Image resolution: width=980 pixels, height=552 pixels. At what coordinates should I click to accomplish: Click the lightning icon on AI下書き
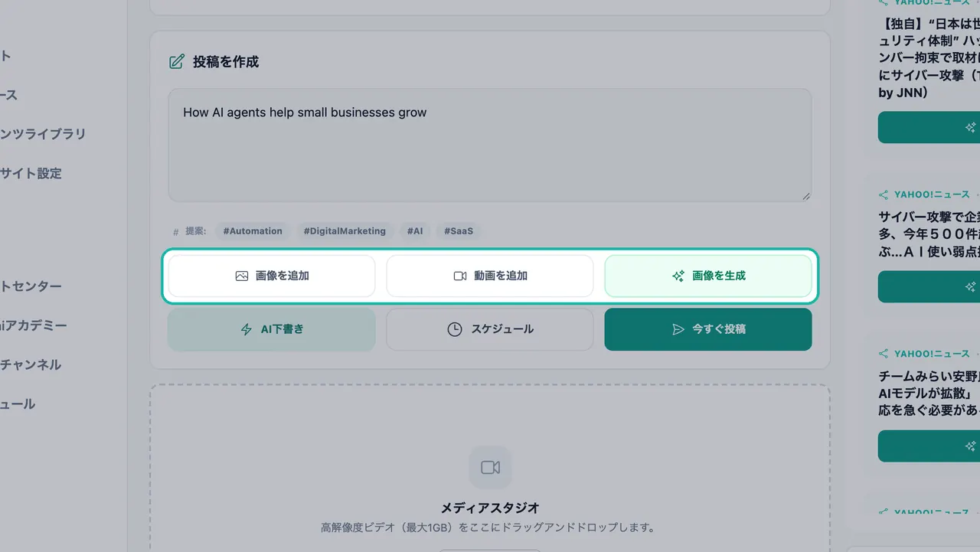(x=247, y=329)
